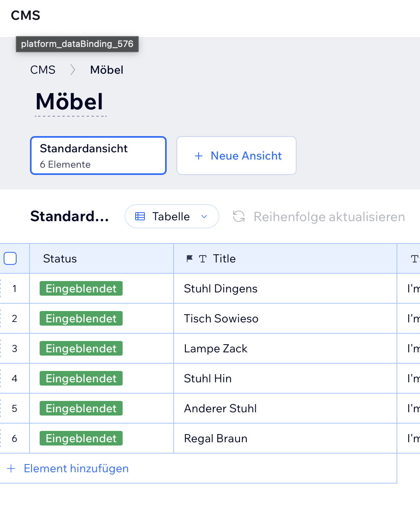This screenshot has height=520, width=420.
Task: Toggle the select-all checkbox in table header
Action: [x=10, y=258]
